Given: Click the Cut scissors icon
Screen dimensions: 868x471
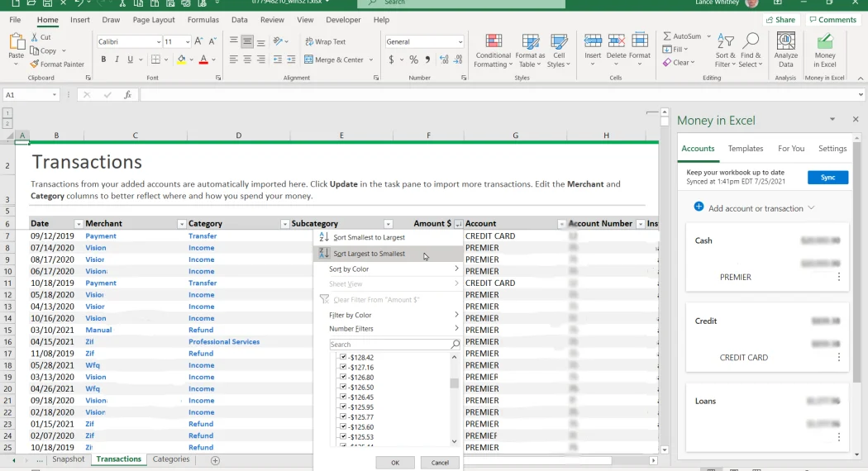Looking at the screenshot, I should point(35,37).
